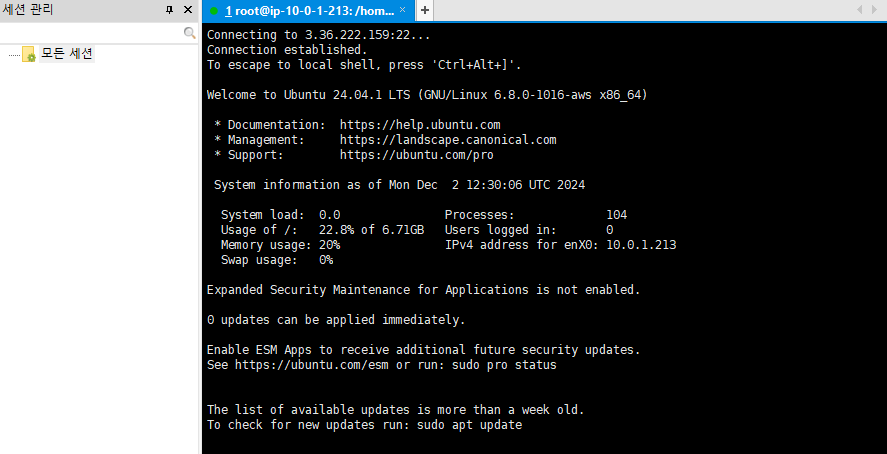Click the 'Processes: 104' text

point(536,215)
